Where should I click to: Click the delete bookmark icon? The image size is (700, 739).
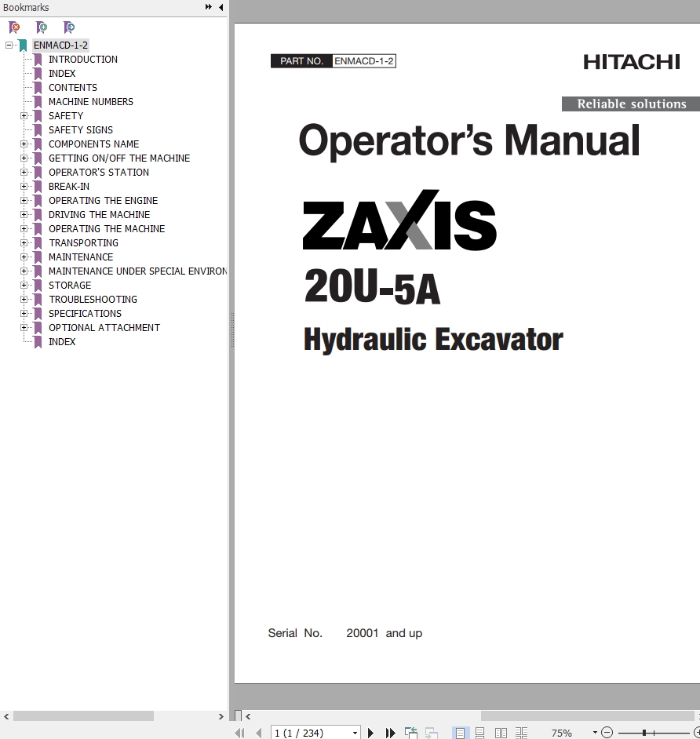coord(14,27)
